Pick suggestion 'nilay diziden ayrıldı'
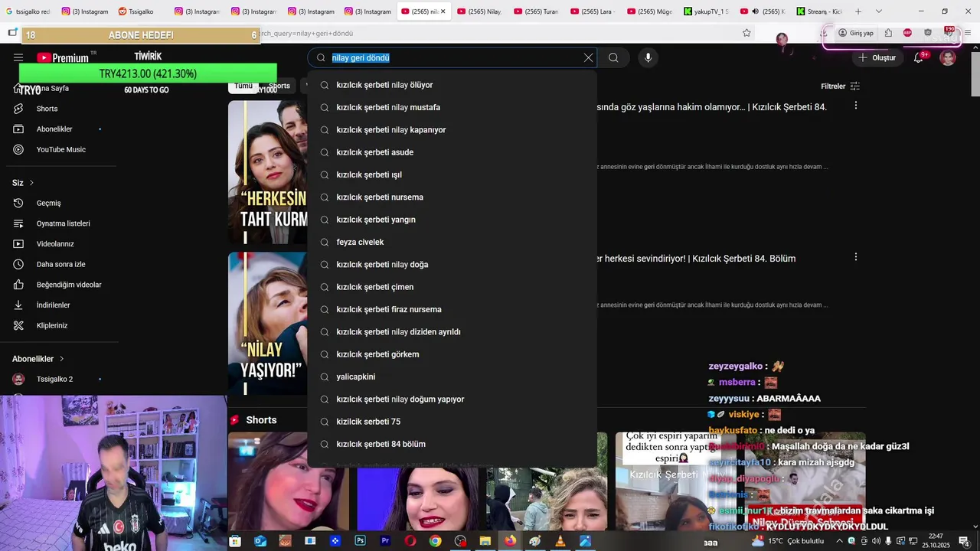 tap(452, 332)
